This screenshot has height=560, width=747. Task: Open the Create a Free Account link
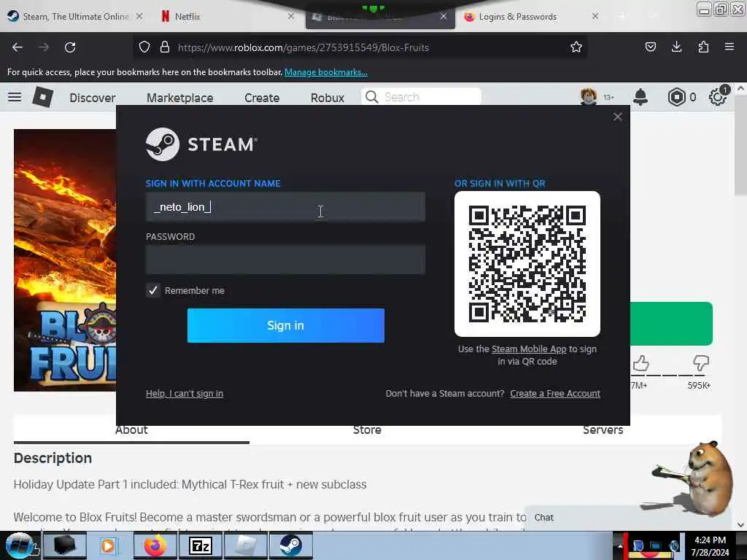tap(555, 393)
